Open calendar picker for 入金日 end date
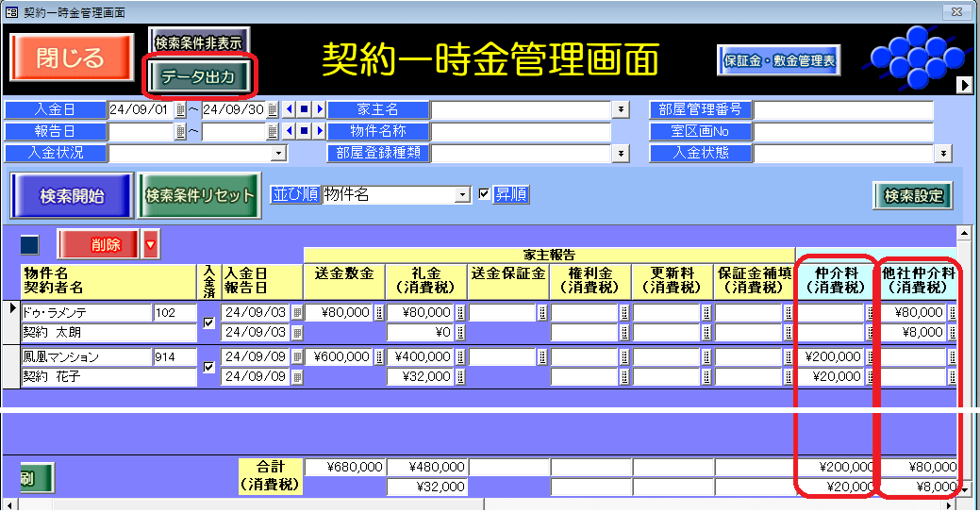This screenshot has width=980, height=512. point(273,109)
